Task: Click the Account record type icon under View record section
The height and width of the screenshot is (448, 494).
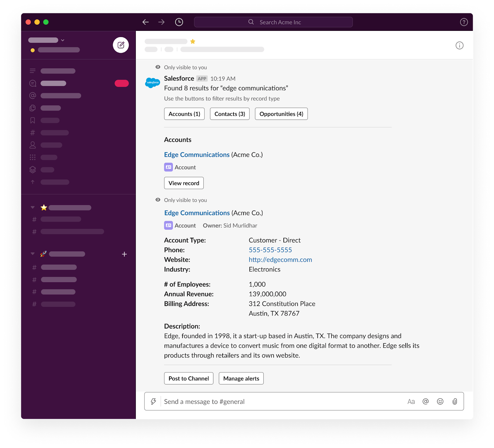Action: (168, 167)
